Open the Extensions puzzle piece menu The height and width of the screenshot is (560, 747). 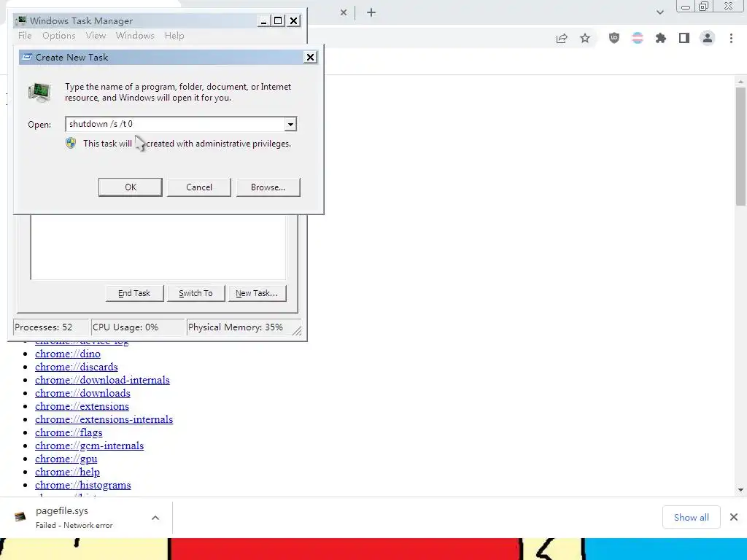click(x=661, y=38)
